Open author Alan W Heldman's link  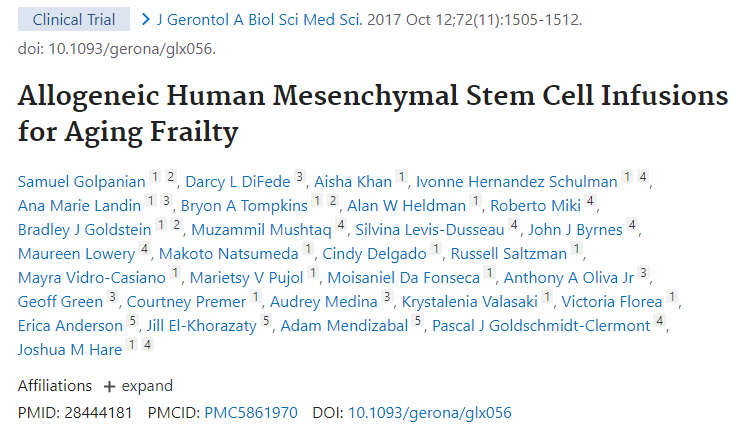(407, 205)
